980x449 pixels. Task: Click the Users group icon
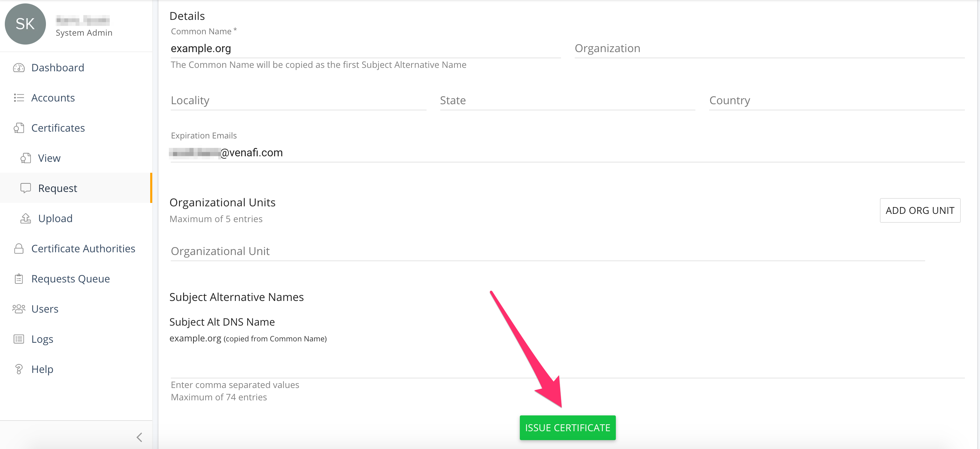point(19,309)
